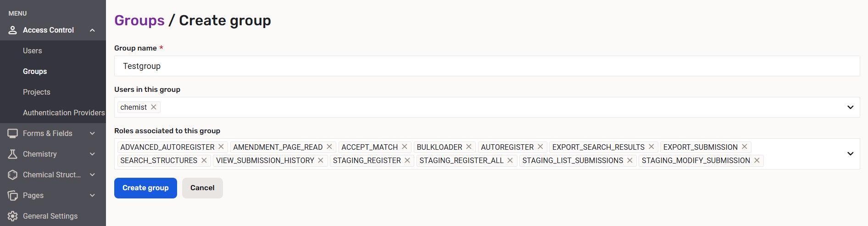Click the Forms & Fields monitor icon

[13, 133]
